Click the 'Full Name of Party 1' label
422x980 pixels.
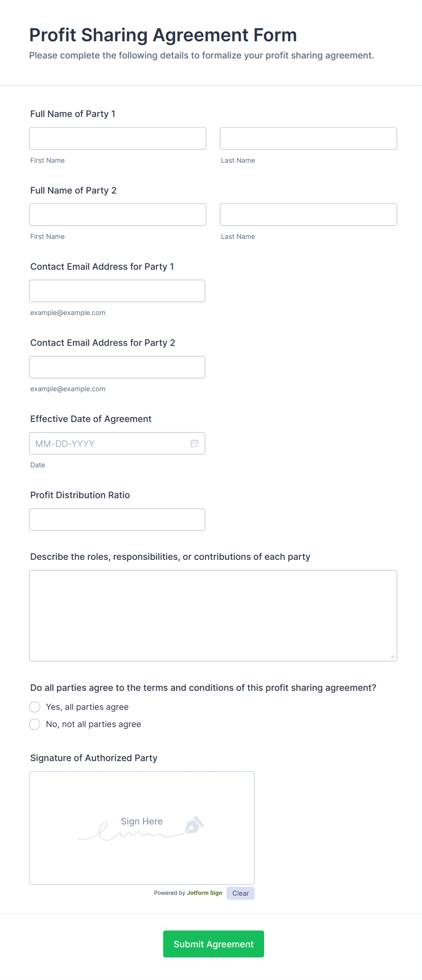(x=73, y=114)
